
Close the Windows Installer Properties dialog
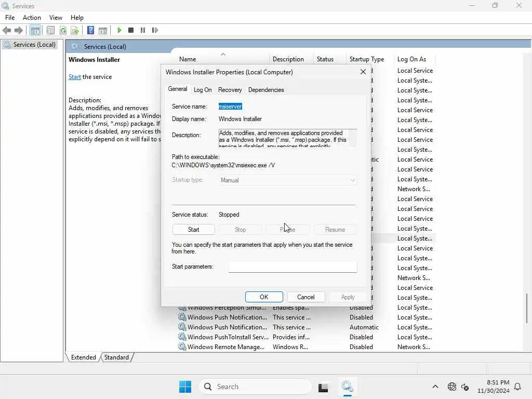point(363,72)
